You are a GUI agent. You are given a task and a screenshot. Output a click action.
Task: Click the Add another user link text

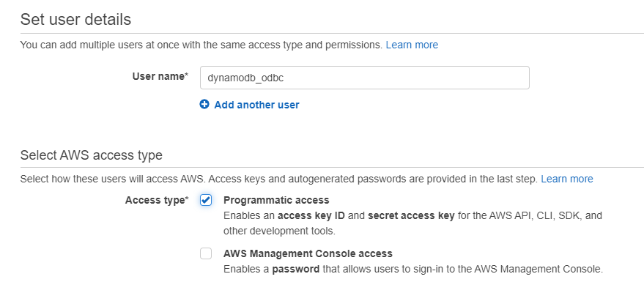(x=256, y=105)
